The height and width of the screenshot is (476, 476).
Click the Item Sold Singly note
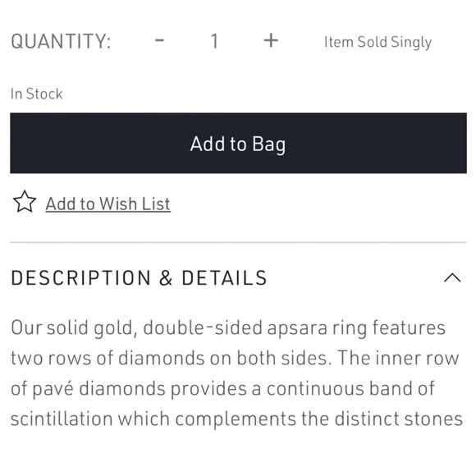[x=378, y=42]
